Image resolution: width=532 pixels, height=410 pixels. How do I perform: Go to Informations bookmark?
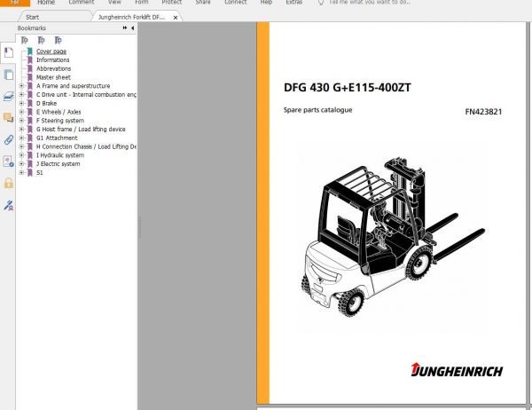click(53, 59)
